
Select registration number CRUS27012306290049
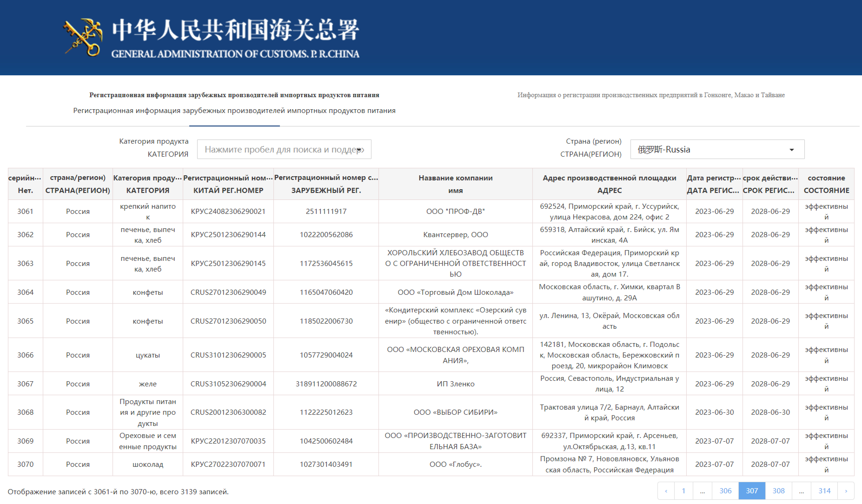[228, 292]
